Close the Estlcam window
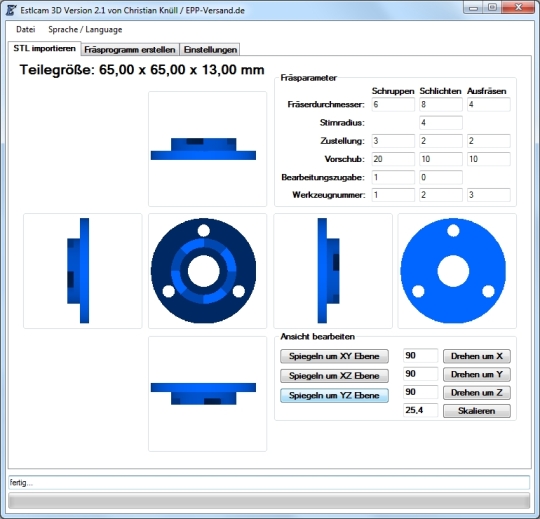This screenshot has width=540, height=519. tap(518, 8)
